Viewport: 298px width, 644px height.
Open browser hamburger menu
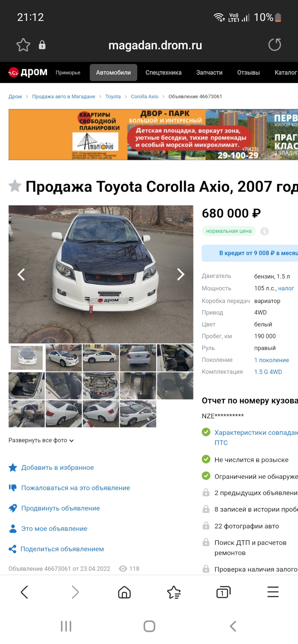(273, 592)
